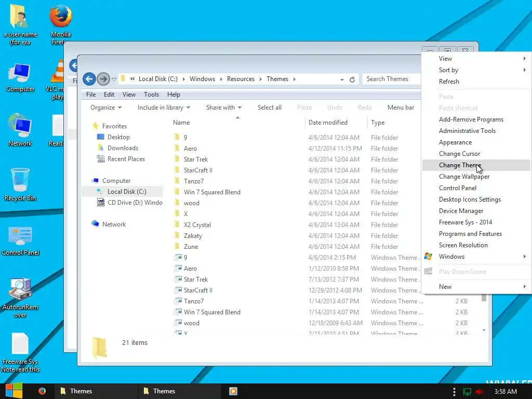532x399 pixels.
Task: Open the Edit menu
Action: (x=109, y=95)
